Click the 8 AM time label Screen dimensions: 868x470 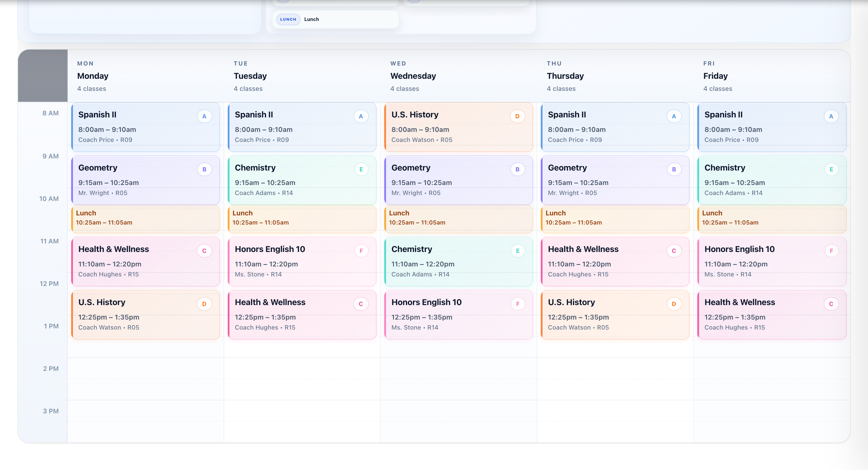point(51,114)
